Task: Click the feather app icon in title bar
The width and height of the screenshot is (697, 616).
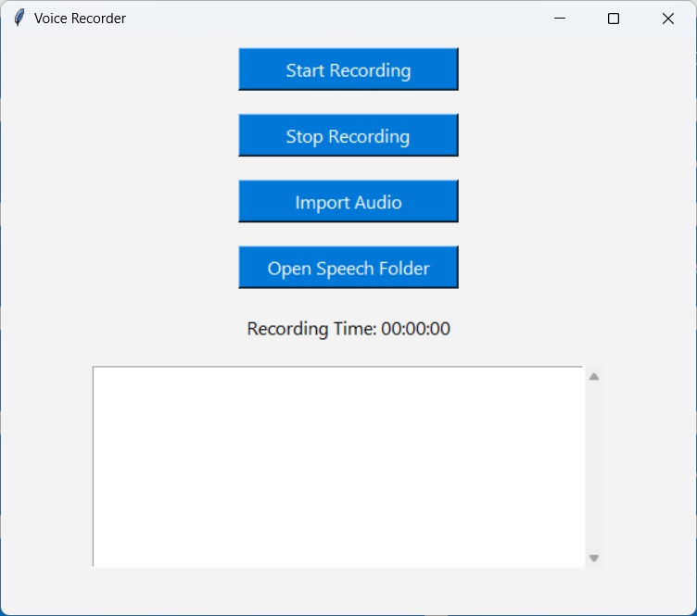Action: tap(19, 19)
